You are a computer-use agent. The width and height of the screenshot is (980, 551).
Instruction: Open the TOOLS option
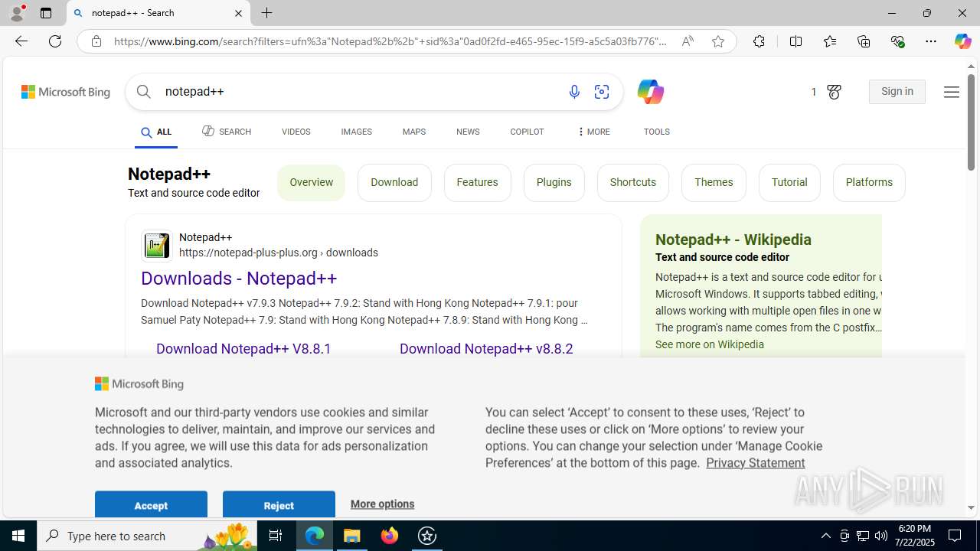(x=656, y=132)
